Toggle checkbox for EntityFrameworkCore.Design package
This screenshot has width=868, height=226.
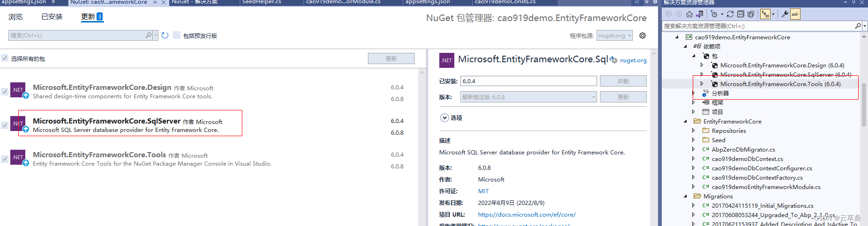(x=5, y=92)
